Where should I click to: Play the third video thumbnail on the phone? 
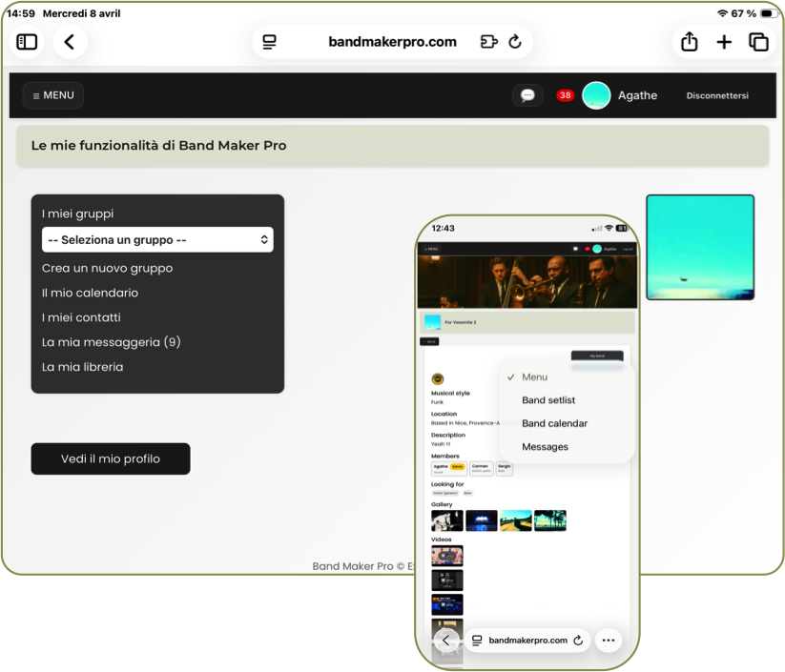tap(447, 605)
